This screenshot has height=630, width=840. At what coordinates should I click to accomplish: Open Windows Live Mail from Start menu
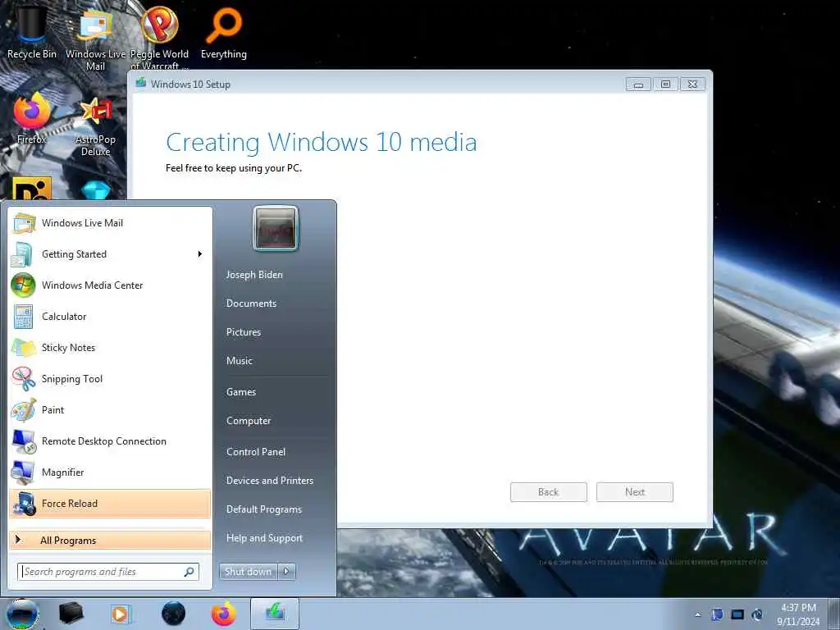[x=110, y=223]
